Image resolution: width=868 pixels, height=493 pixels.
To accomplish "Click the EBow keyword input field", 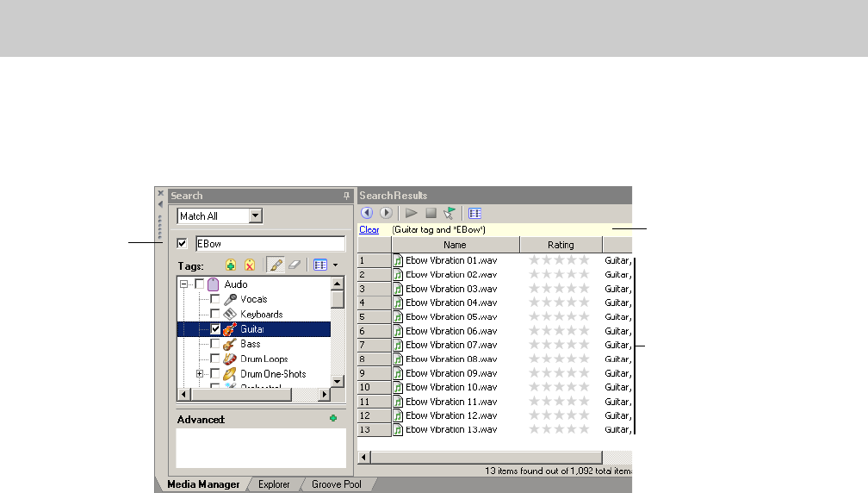I will pos(270,244).
